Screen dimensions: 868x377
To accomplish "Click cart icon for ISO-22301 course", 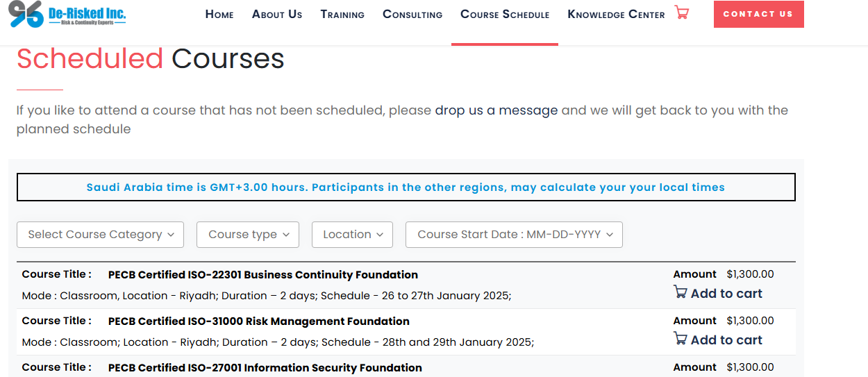I will 680,292.
